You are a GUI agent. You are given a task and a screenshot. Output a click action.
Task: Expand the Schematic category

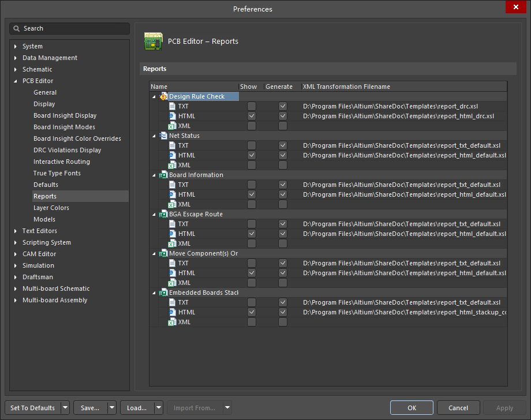[x=15, y=69]
